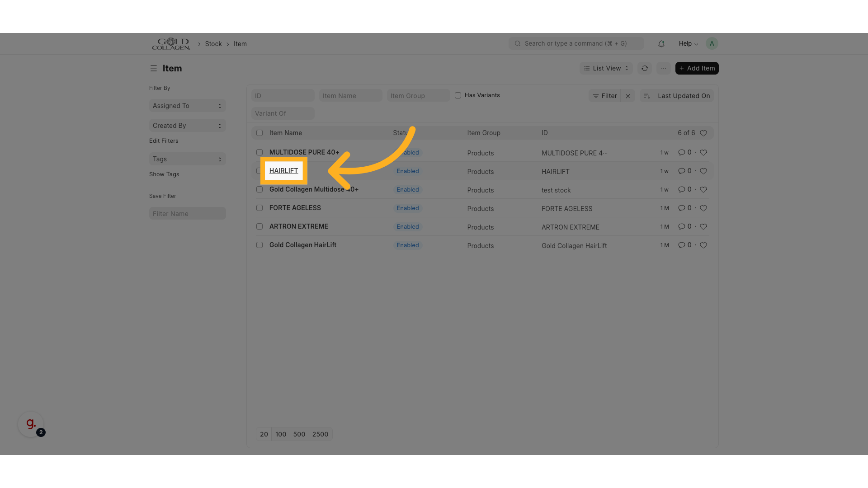Like the HAIRLIFT row heart
The height and width of the screenshot is (488, 868).
coord(703,171)
